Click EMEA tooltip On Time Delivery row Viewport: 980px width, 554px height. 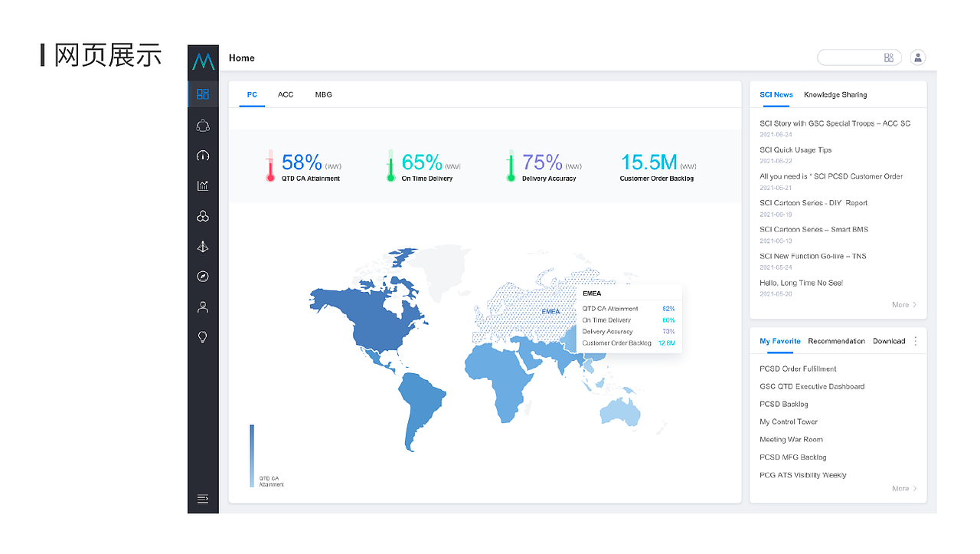(629, 320)
